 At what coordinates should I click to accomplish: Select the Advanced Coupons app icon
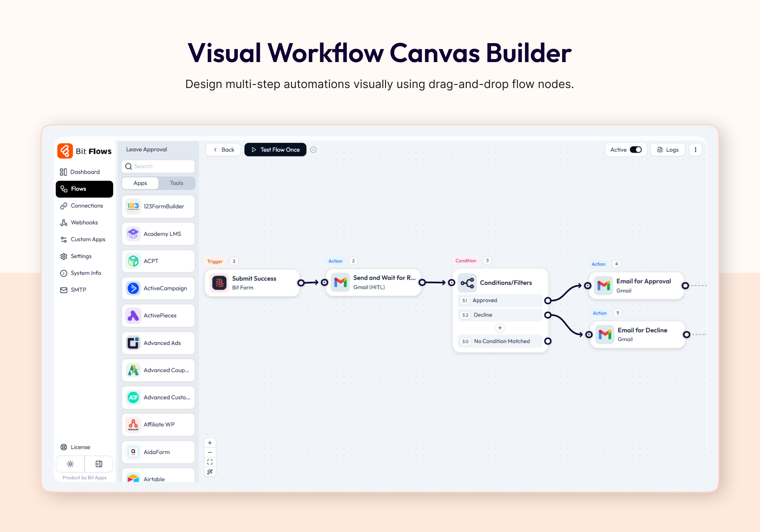point(133,370)
